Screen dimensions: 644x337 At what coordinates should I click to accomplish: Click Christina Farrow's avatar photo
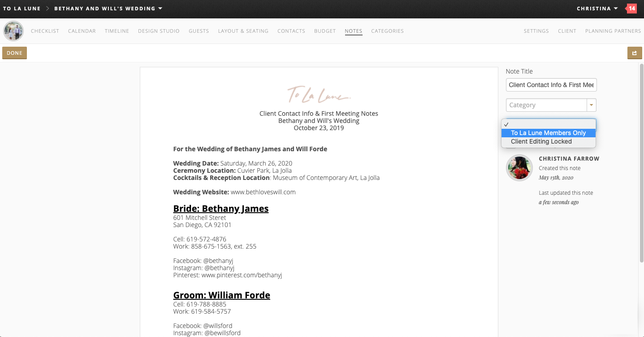tap(519, 167)
